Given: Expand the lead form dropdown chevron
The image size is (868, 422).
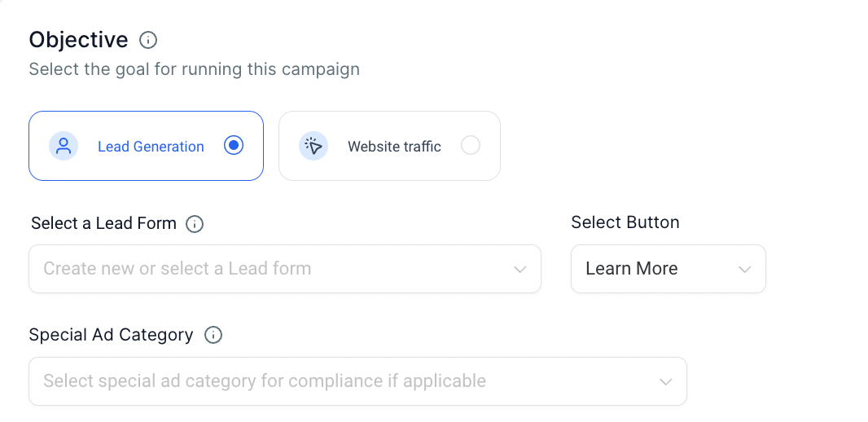Looking at the screenshot, I should [x=520, y=270].
